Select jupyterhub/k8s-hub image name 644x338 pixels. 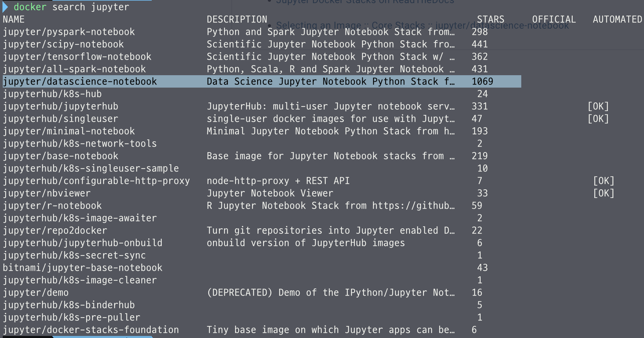(52, 94)
